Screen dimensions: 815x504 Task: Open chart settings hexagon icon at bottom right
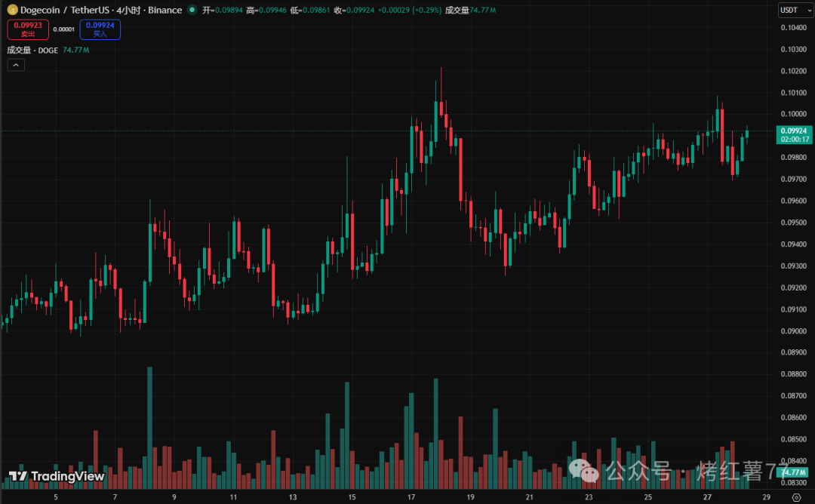coord(795,497)
